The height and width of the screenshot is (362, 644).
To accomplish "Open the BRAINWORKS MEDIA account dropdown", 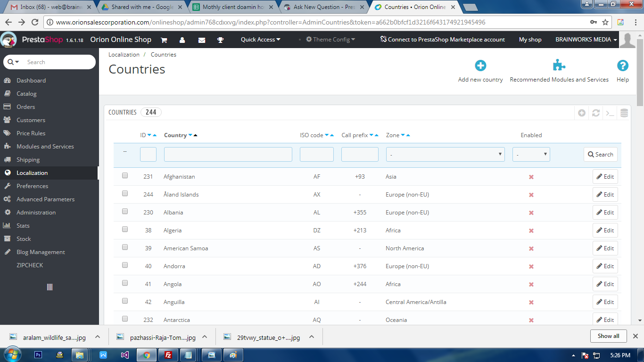I will 586,40.
